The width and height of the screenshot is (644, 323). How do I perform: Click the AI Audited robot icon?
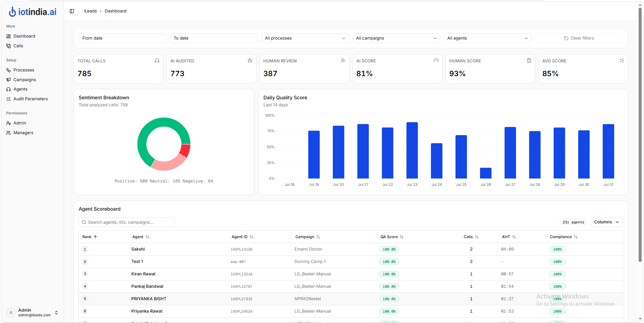pos(250,61)
